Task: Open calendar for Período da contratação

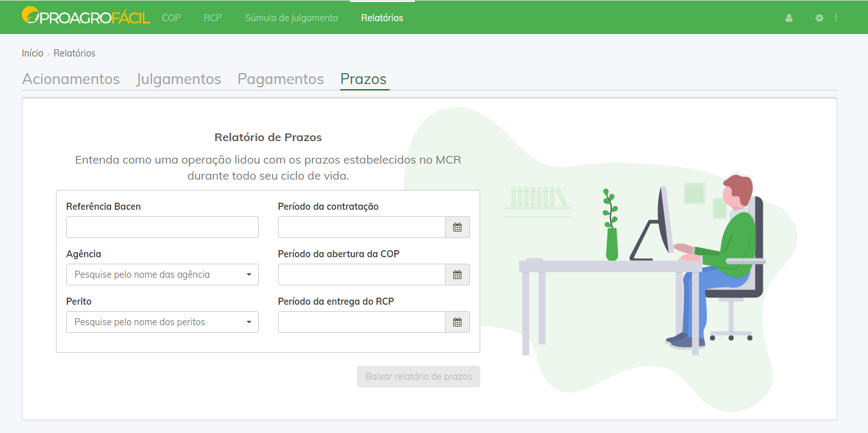Action: click(457, 227)
